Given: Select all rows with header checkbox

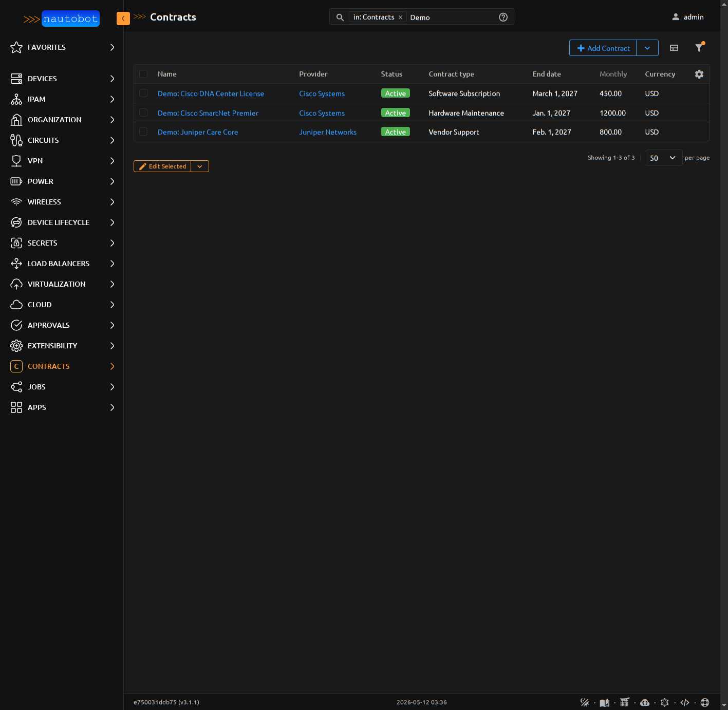Looking at the screenshot, I should click(143, 74).
